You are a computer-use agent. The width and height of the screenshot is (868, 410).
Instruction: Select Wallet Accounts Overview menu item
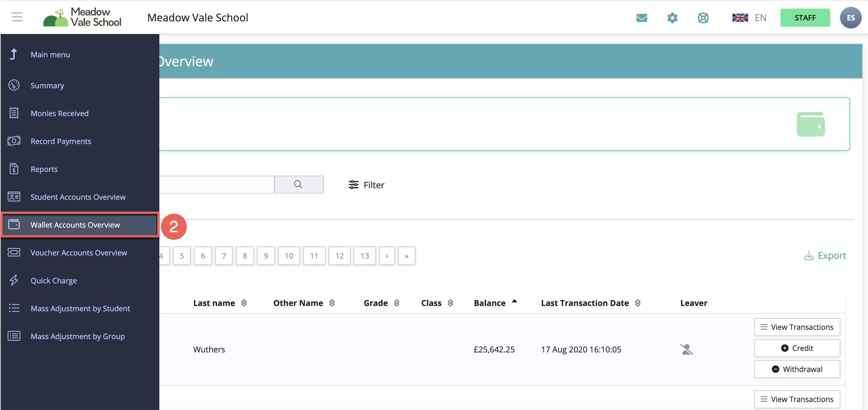[80, 225]
